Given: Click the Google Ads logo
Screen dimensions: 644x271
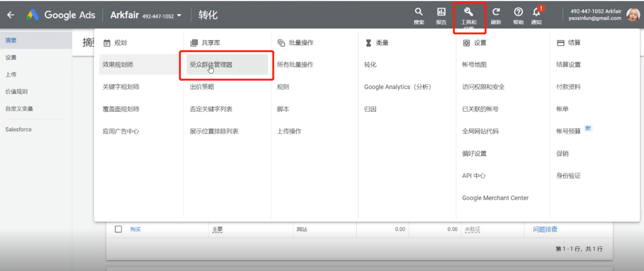Looking at the screenshot, I should (x=61, y=14).
